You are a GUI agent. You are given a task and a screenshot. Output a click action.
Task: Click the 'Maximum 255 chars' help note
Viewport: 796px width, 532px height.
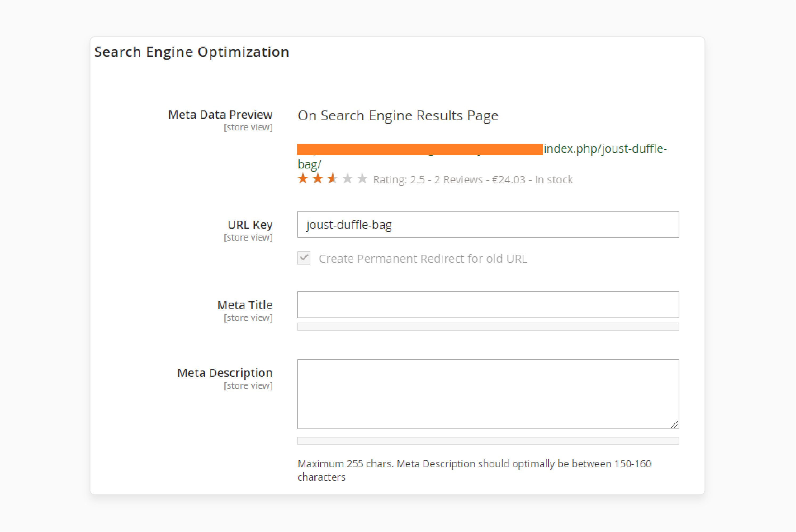point(474,470)
